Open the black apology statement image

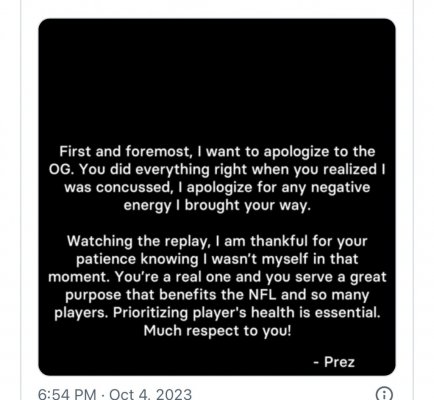pos(217,197)
